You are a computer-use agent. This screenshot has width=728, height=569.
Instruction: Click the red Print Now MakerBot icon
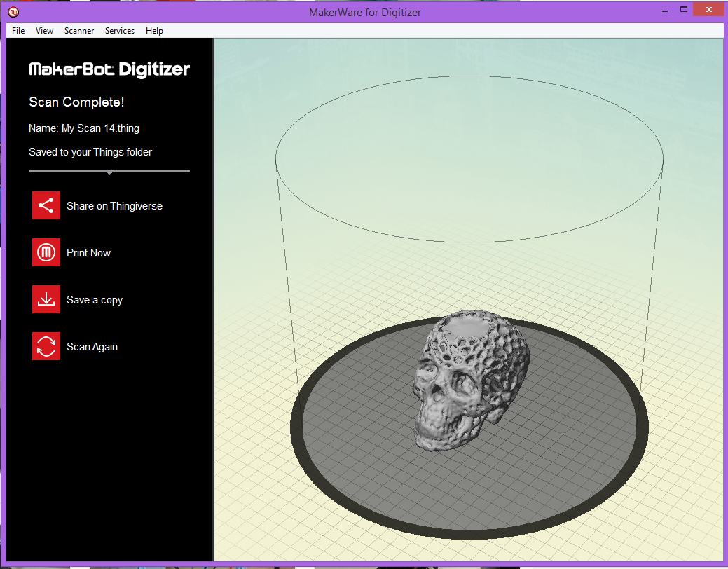[46, 252]
